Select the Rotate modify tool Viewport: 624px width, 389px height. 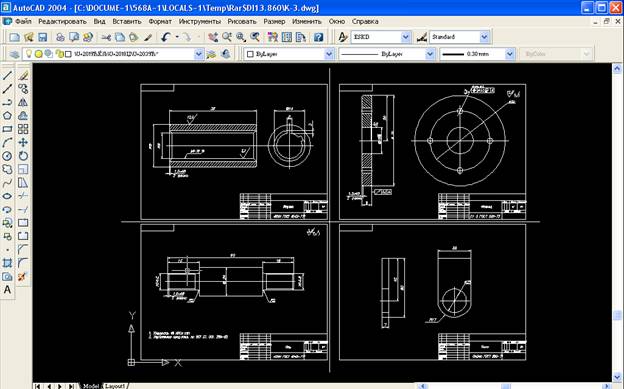23,156
